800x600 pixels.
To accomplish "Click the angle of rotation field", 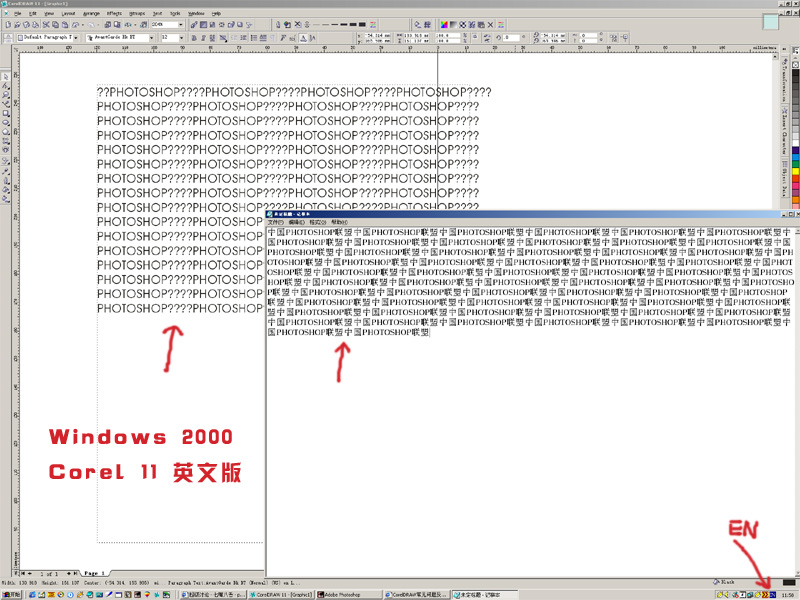I will (512, 37).
